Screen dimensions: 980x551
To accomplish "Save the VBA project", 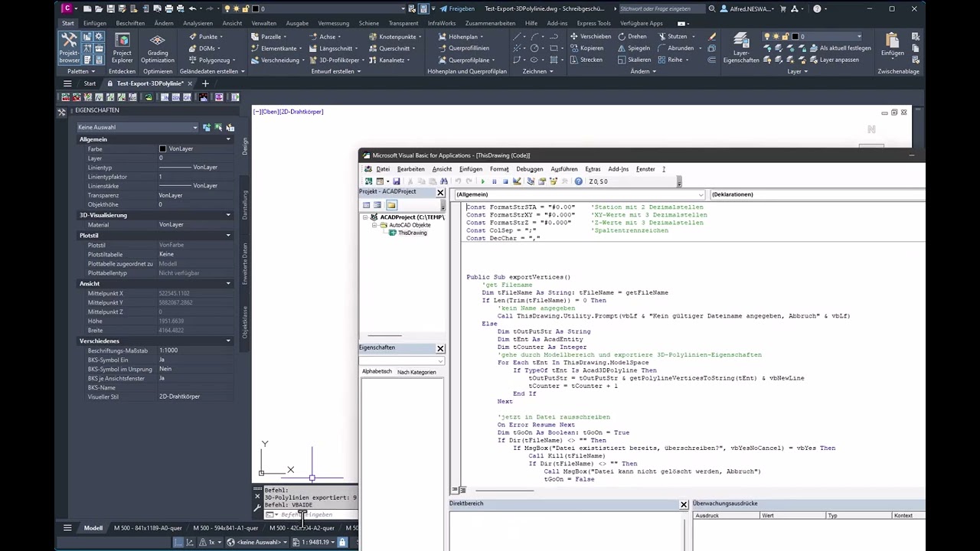I will tap(396, 181).
